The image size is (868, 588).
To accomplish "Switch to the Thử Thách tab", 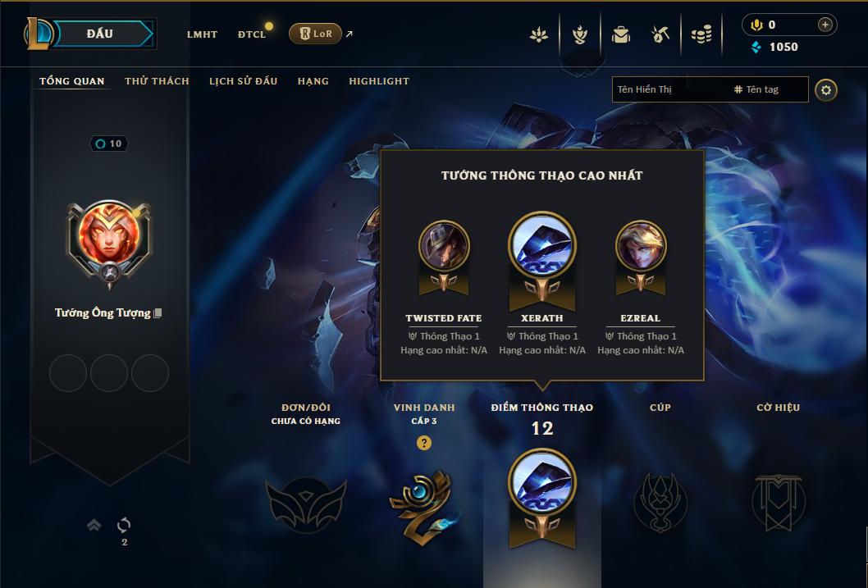I will tap(158, 81).
